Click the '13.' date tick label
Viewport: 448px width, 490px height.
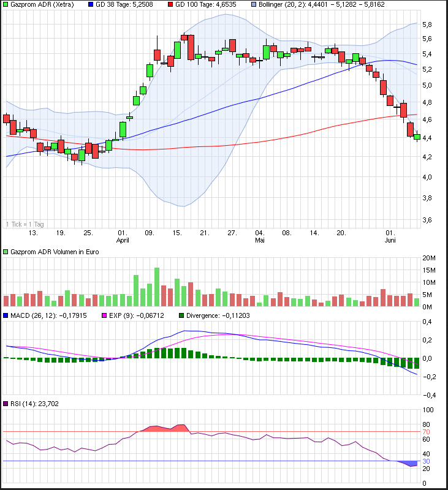pyautogui.click(x=33, y=233)
